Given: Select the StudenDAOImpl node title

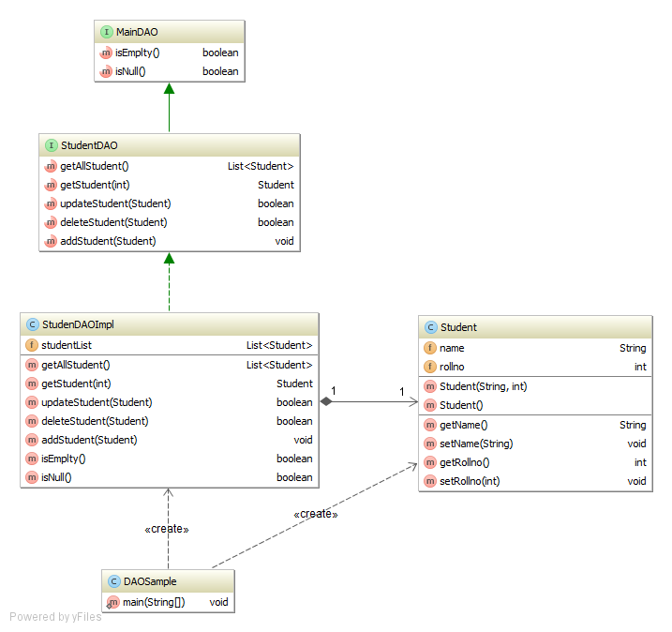Looking at the screenshot, I should click(78, 325).
